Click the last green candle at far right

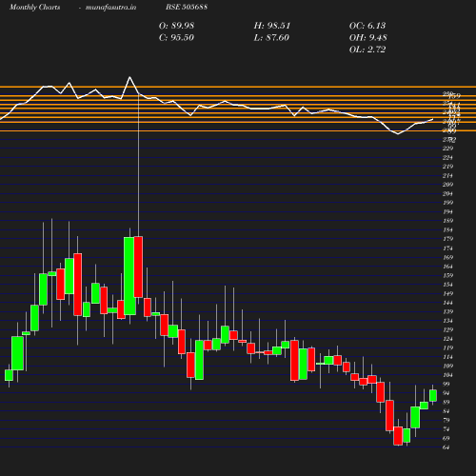pos(433,396)
